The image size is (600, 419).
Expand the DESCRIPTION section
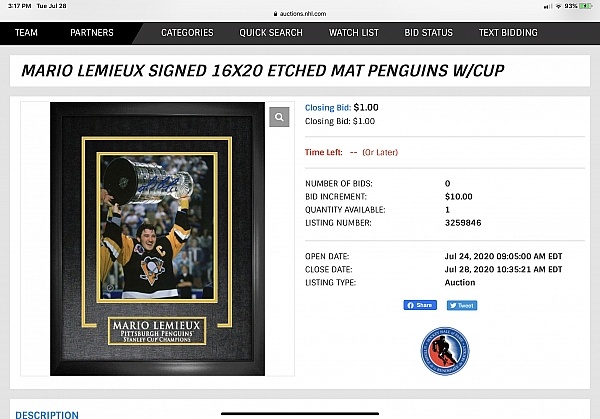[47, 414]
